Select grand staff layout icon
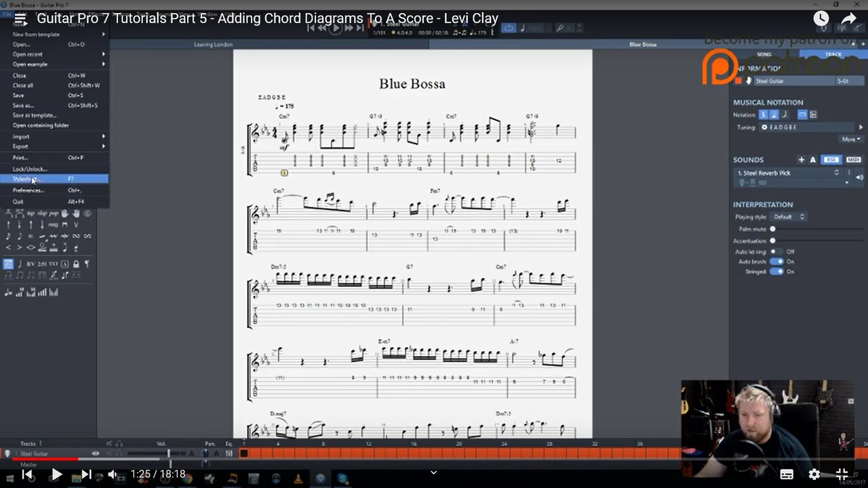 pyautogui.click(x=813, y=115)
